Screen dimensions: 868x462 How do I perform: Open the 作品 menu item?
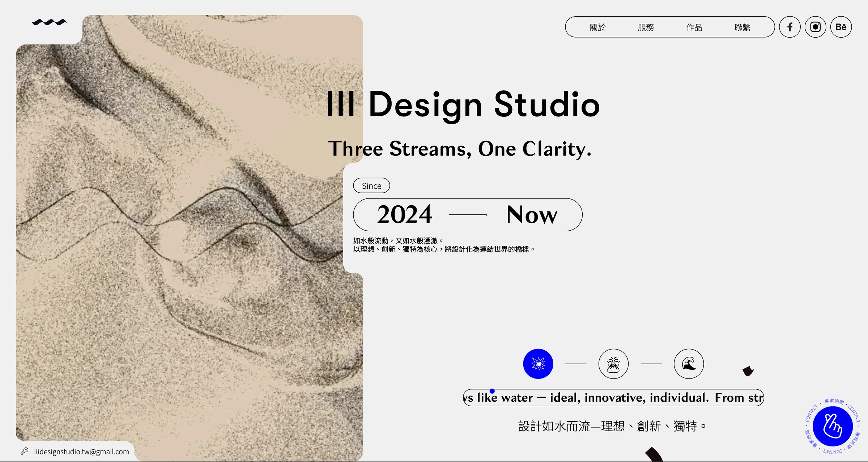tap(694, 27)
